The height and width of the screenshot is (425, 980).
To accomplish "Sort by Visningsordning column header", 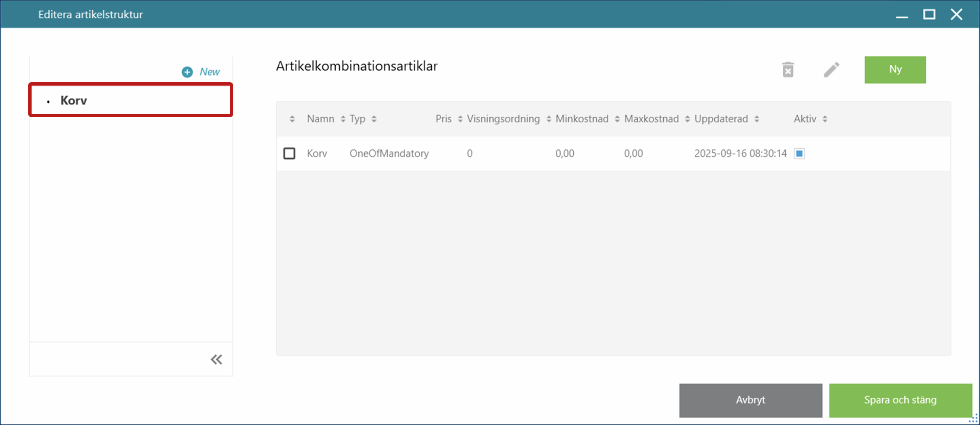I will click(503, 119).
